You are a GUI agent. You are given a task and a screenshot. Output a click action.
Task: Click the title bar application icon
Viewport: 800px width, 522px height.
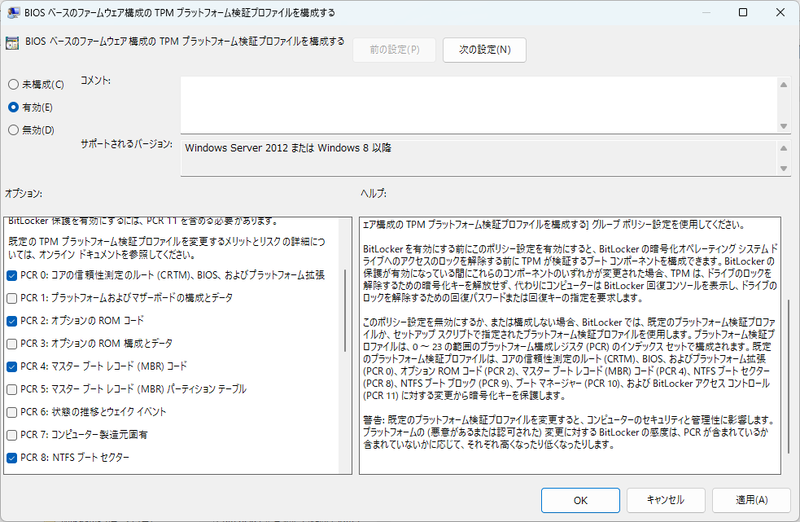[13, 13]
